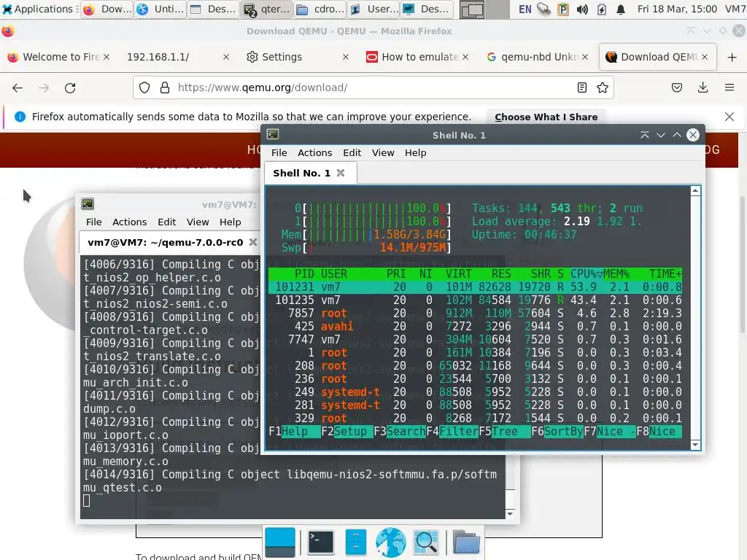Click F4 Filter in htop

[x=452, y=432]
